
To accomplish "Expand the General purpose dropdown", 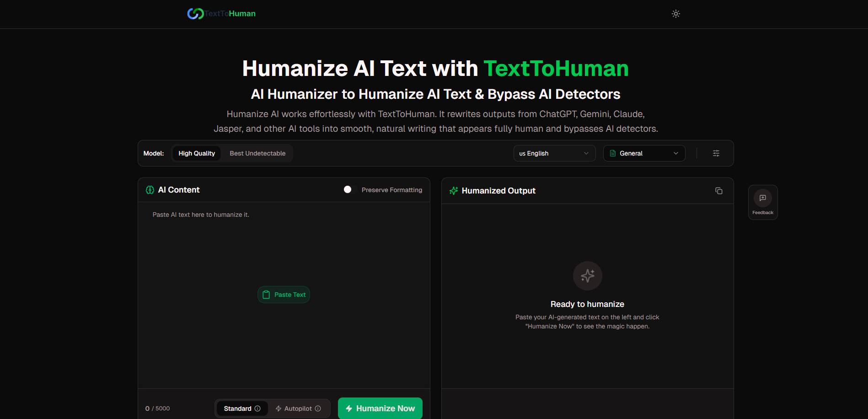I will (x=644, y=153).
